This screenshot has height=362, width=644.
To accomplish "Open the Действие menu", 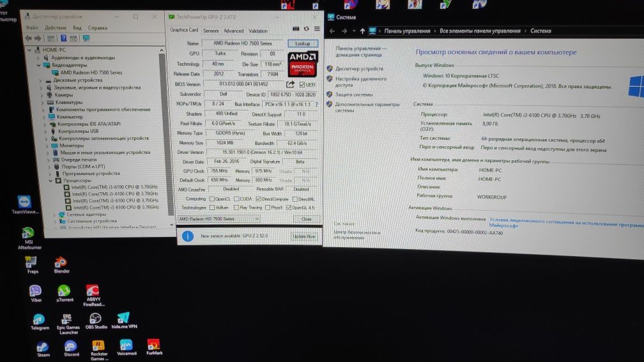I will (56, 28).
